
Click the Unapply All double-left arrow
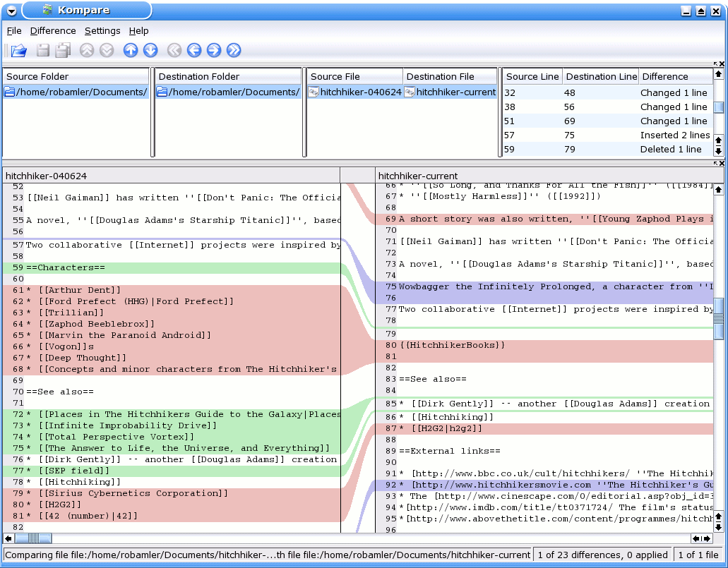click(x=174, y=50)
